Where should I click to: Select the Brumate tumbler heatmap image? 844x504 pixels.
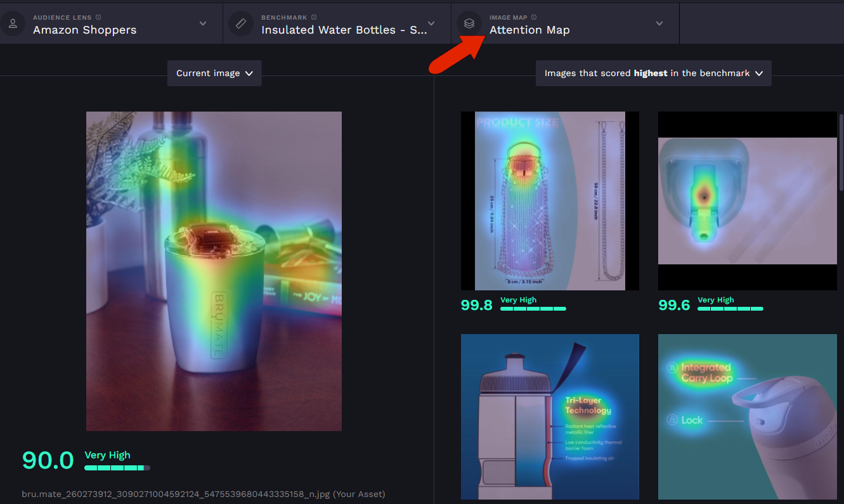point(214,271)
